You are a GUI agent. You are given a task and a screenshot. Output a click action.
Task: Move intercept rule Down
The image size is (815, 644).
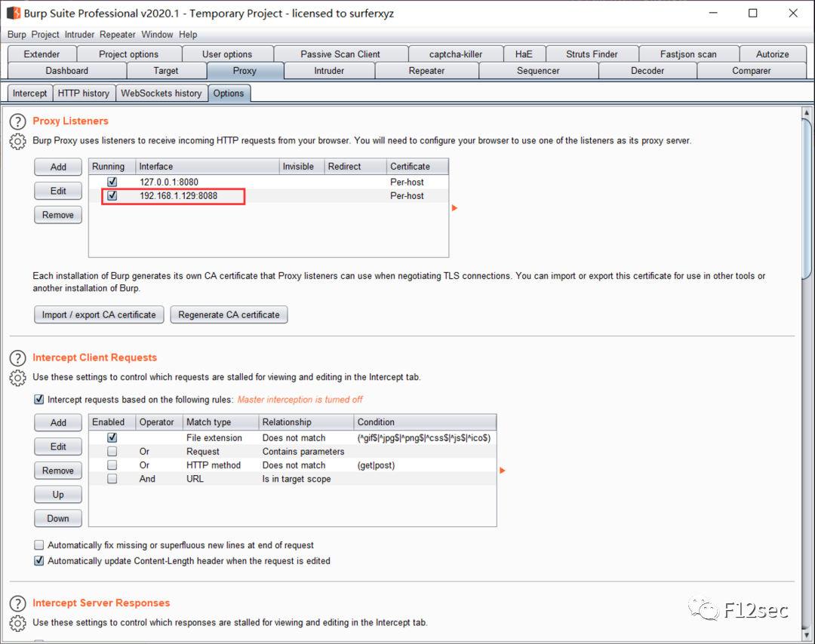58,518
